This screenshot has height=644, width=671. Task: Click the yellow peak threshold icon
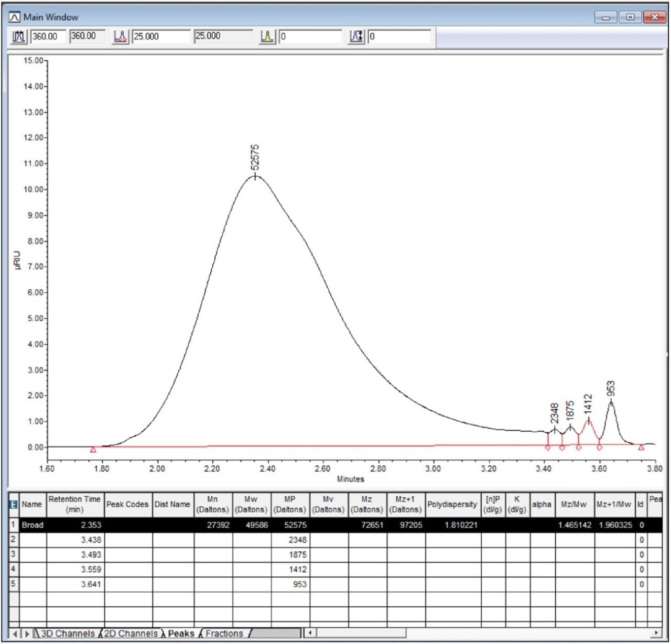267,37
